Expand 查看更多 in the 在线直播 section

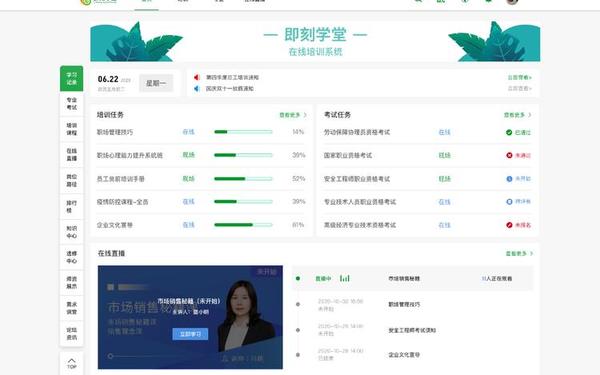519,253
